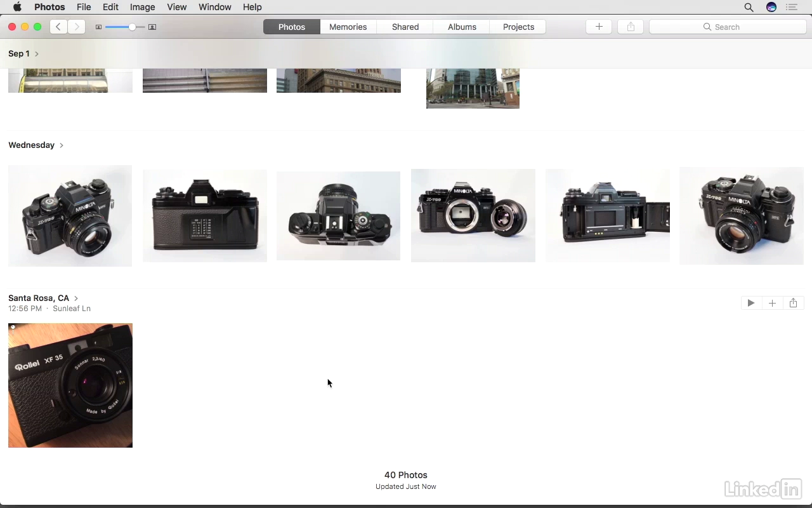Screen dimensions: 812x508
Task: Open the Window menu
Action: (214, 7)
